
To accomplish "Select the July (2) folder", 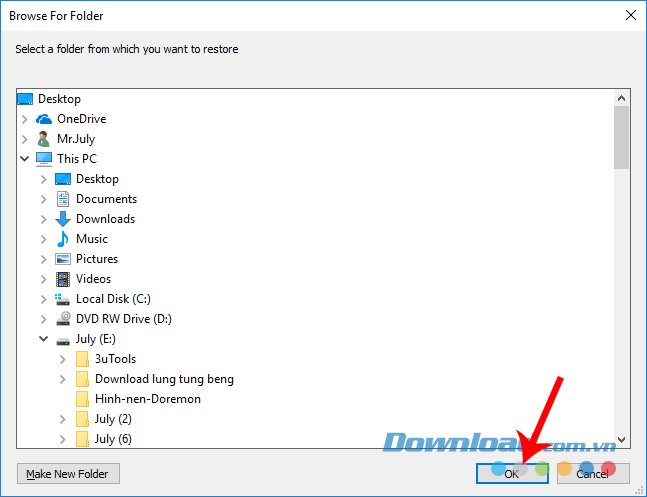I will 113,419.
